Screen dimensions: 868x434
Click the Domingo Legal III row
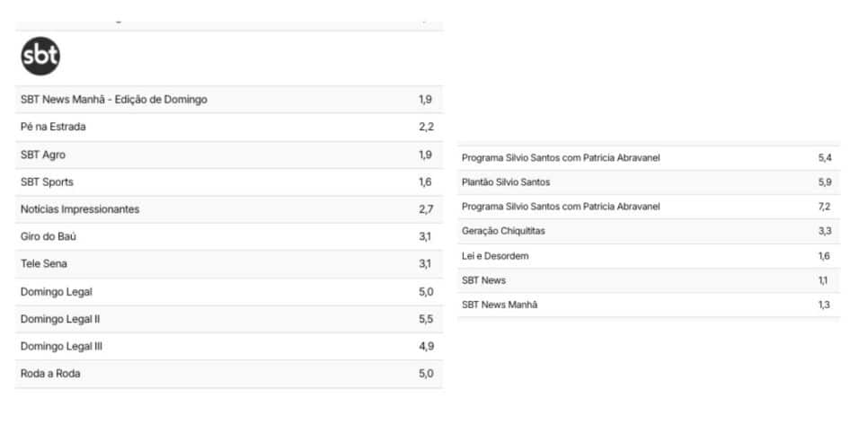tap(229, 346)
